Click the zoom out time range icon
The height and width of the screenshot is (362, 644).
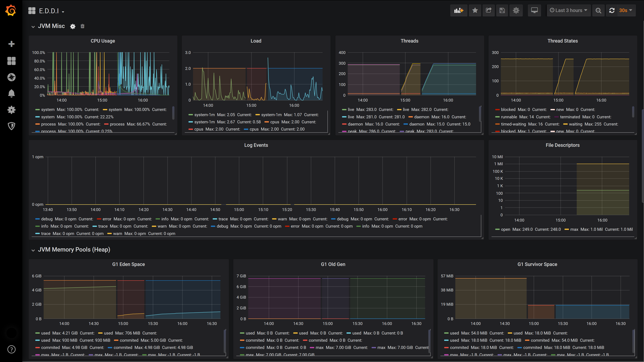(x=598, y=11)
